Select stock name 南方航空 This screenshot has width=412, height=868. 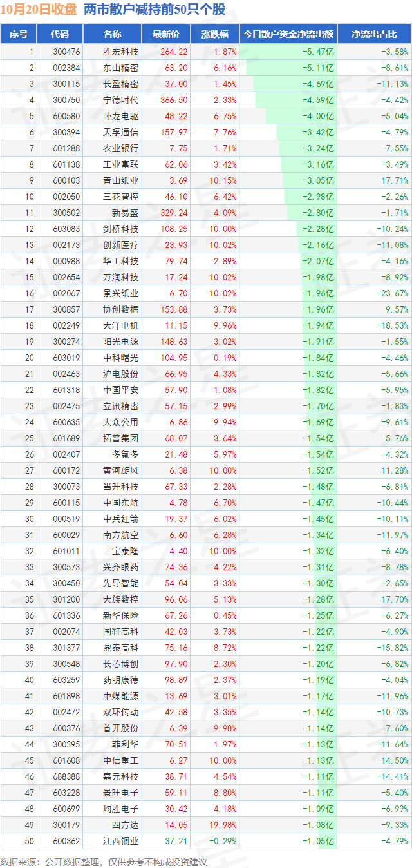coord(120,535)
